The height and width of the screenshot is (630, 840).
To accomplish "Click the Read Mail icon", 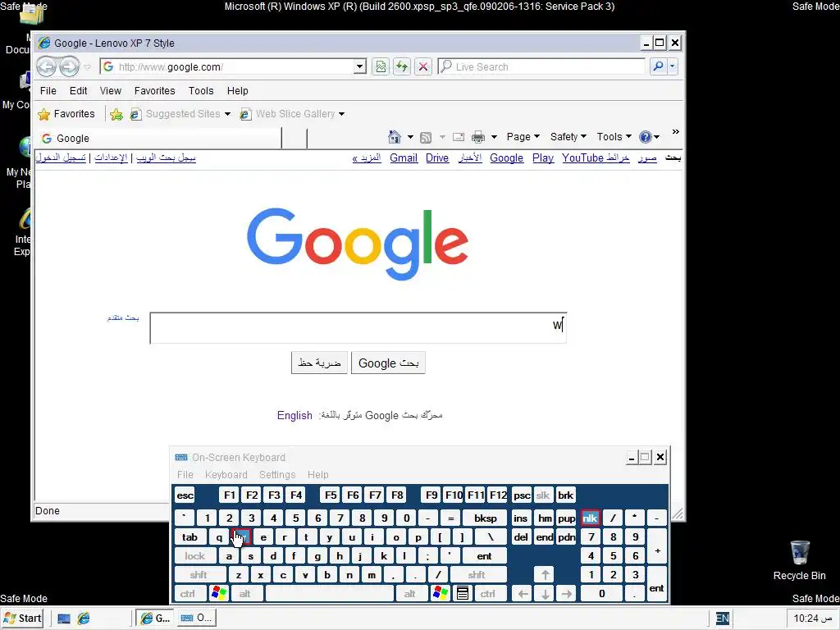I will 458,137.
